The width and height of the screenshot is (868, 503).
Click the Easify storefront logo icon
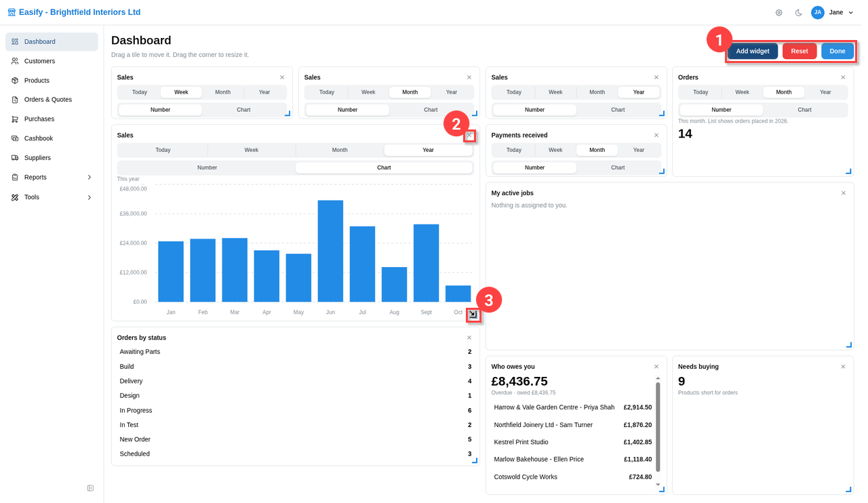click(x=12, y=13)
